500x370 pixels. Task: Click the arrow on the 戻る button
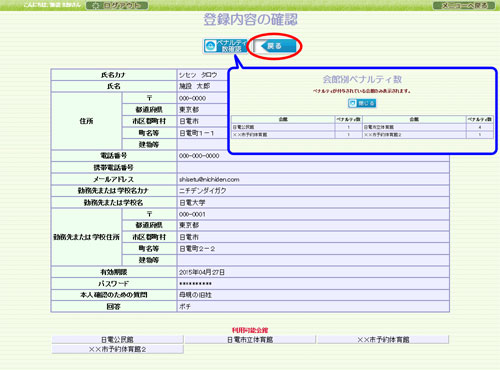coord(264,46)
